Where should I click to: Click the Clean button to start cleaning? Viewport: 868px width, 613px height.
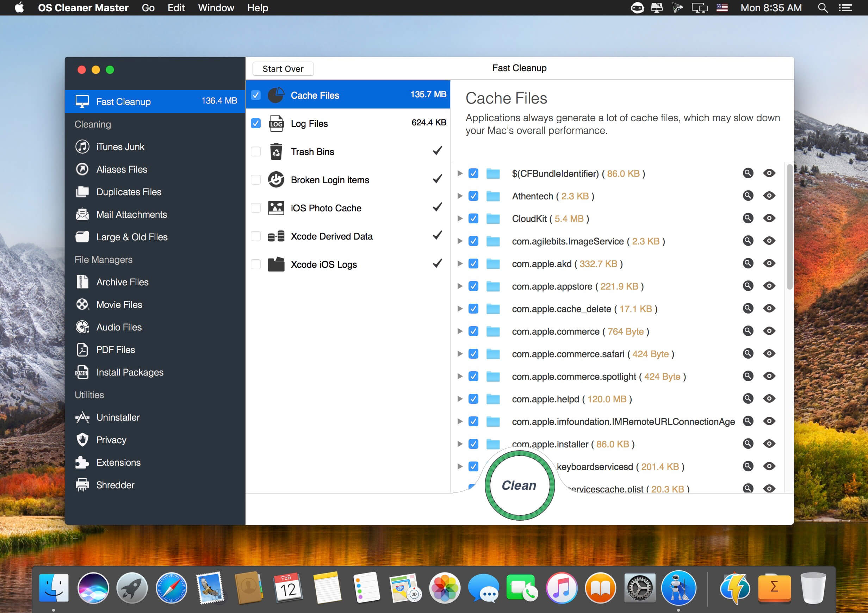click(x=519, y=485)
